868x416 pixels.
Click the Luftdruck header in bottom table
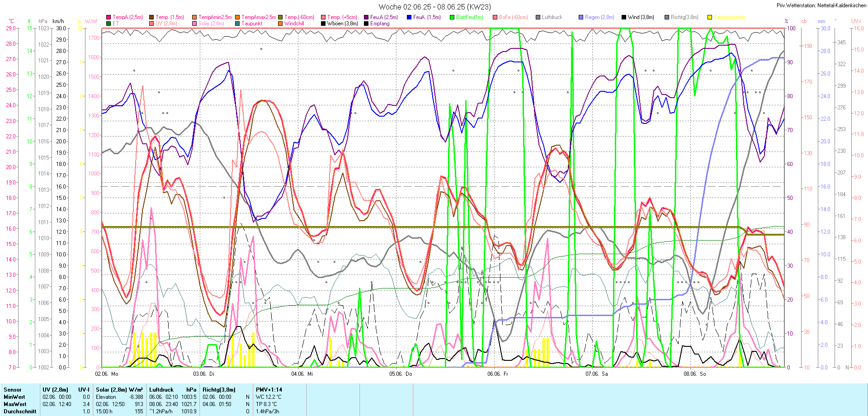point(161,390)
